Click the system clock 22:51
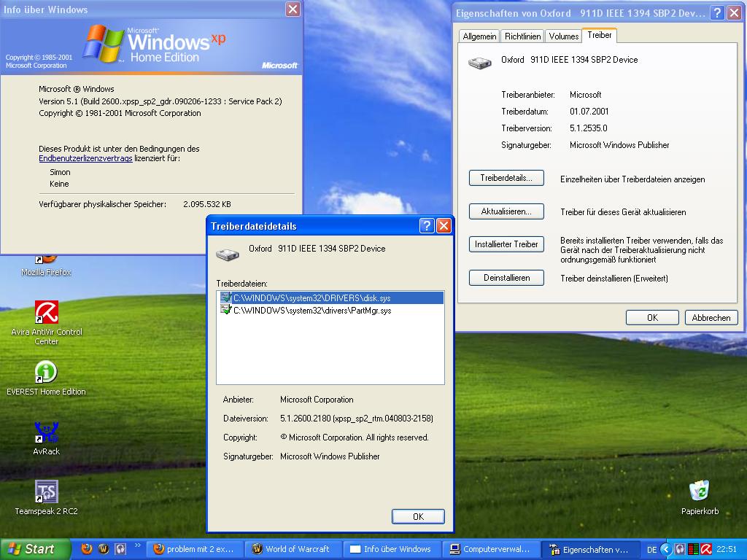Viewport: 747px width, 560px height. tap(727, 550)
